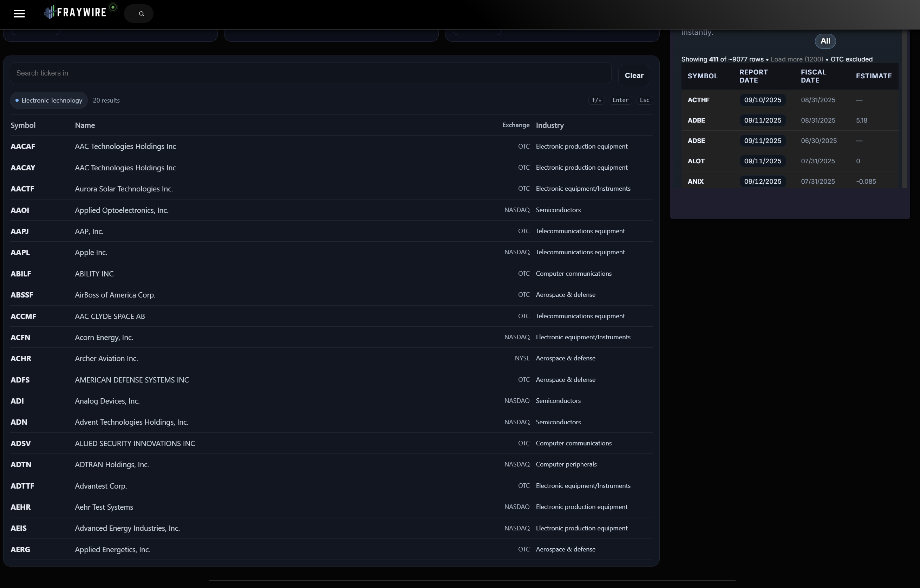
Task: Click the 09/12/2025 date for ANIX
Action: pos(762,182)
